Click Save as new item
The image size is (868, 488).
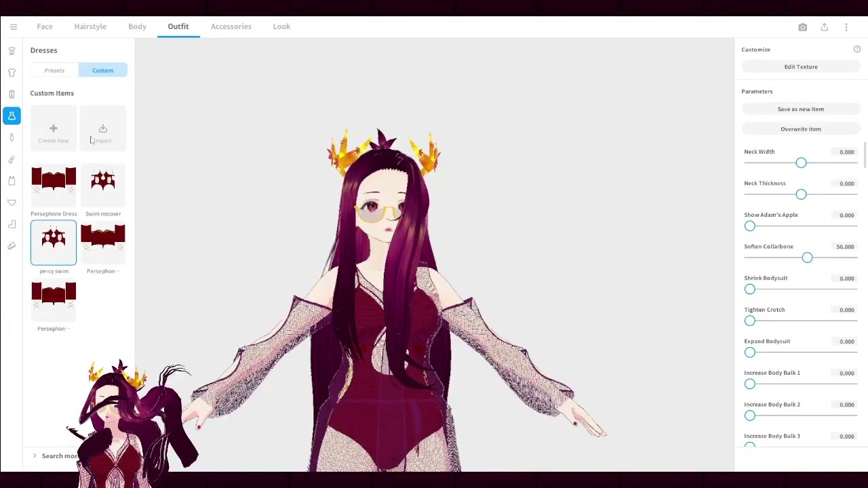(x=801, y=109)
